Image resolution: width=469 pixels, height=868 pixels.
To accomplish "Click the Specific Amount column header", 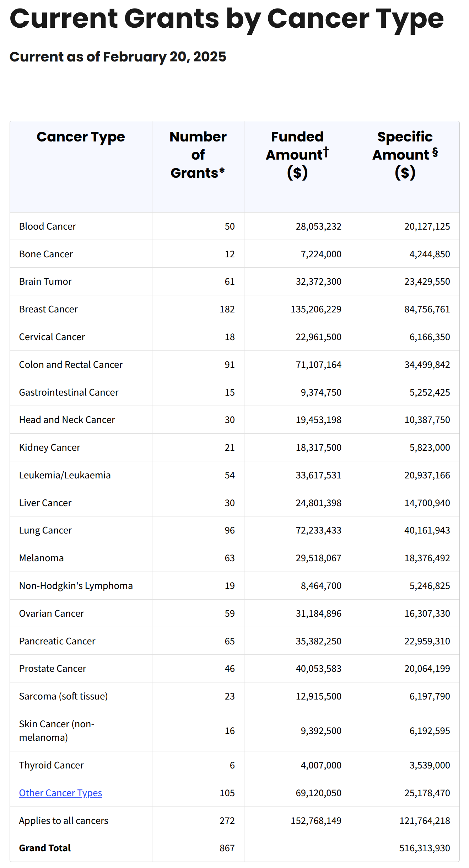I will [405, 155].
